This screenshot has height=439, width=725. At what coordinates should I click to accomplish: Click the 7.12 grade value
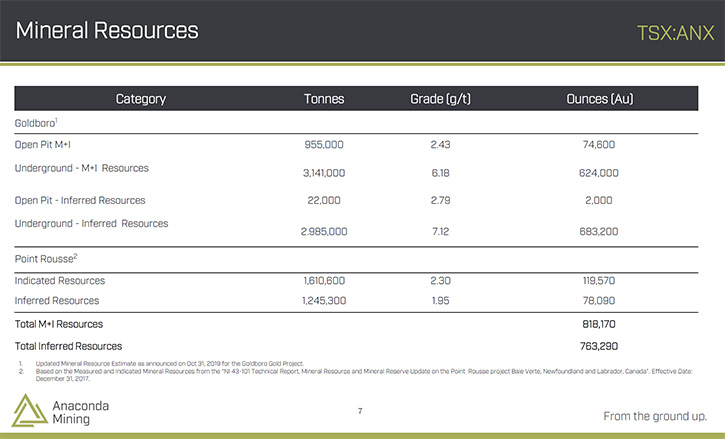(x=440, y=231)
